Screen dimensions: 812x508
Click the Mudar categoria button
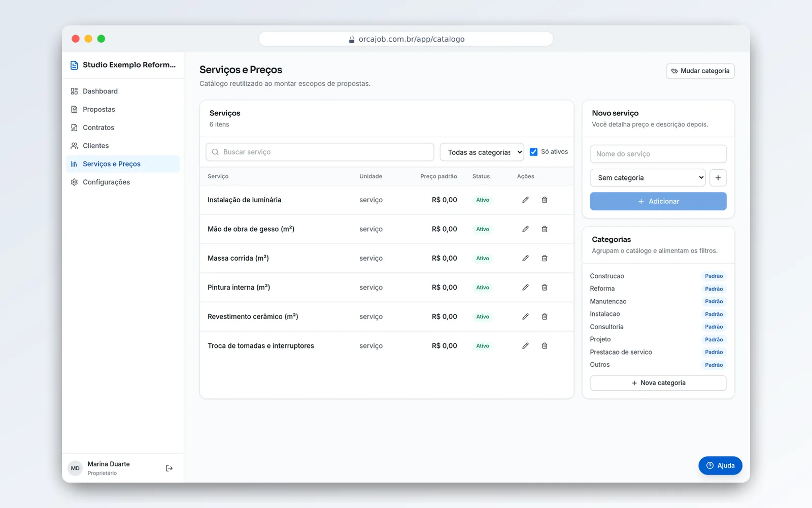point(700,71)
